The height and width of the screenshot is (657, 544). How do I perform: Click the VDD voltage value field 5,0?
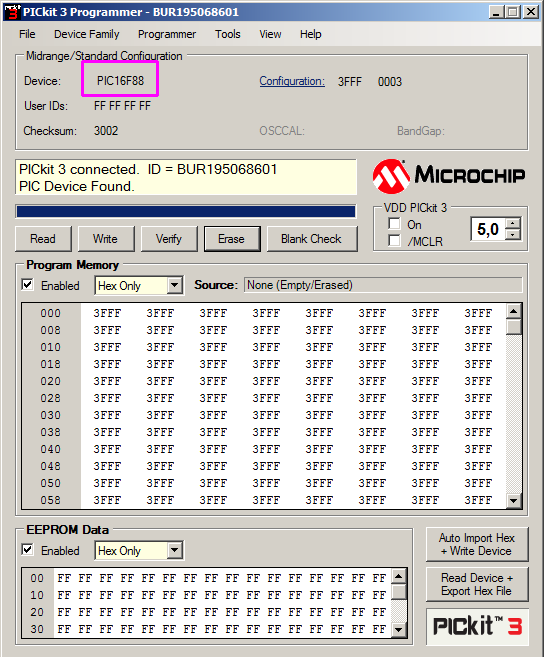tap(488, 229)
